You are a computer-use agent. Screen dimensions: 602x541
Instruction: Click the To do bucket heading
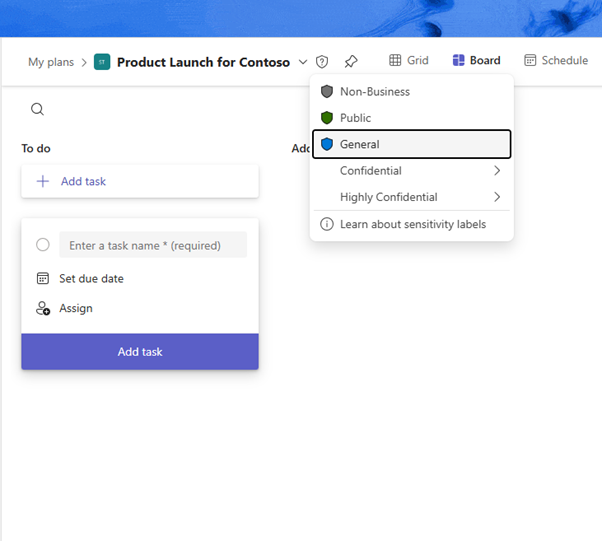(36, 149)
